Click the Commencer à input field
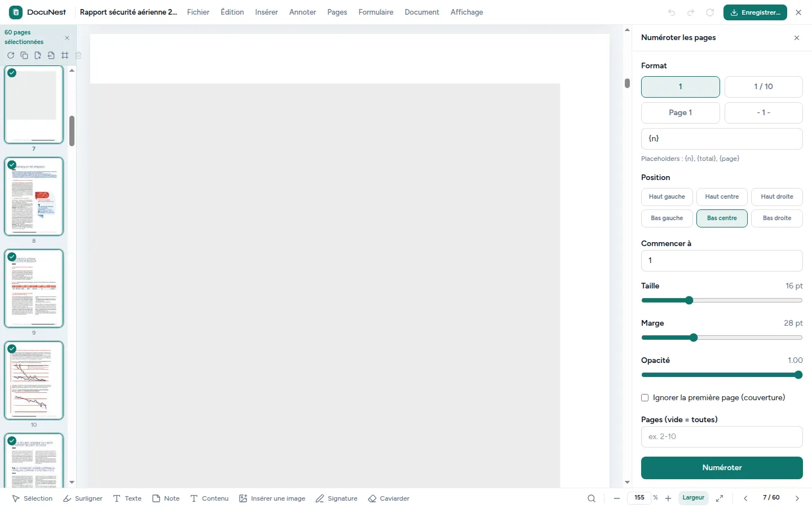Screen dimensions: 812x508 722,261
